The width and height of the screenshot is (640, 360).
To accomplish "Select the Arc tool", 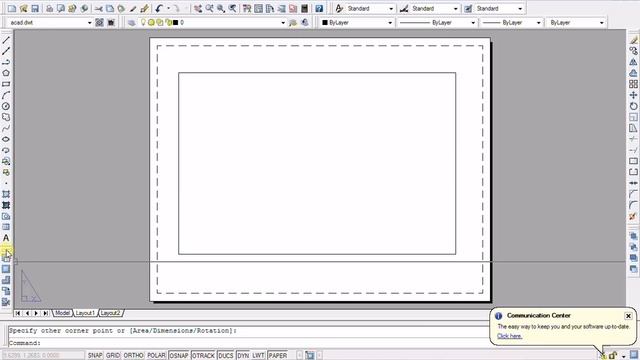I will pyautogui.click(x=6, y=95).
